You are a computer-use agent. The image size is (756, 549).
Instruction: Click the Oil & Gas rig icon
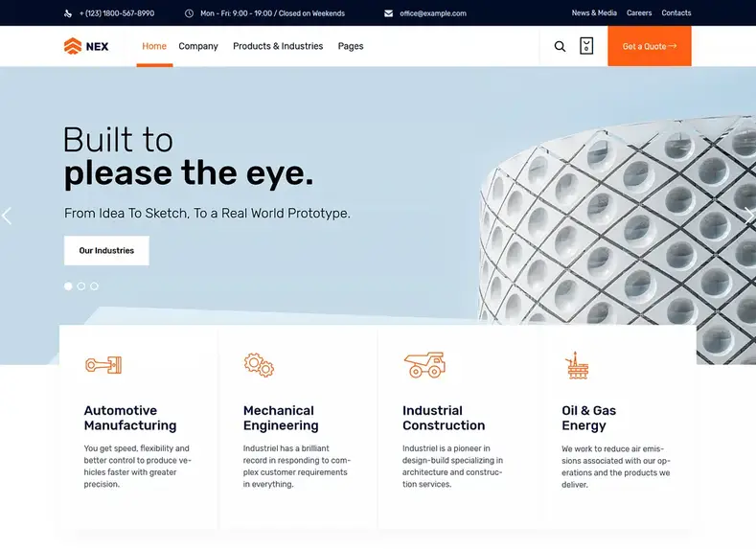click(x=577, y=365)
